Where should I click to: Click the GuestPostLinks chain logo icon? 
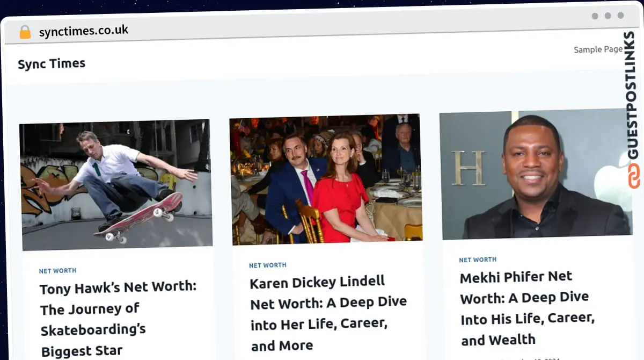pyautogui.click(x=634, y=176)
